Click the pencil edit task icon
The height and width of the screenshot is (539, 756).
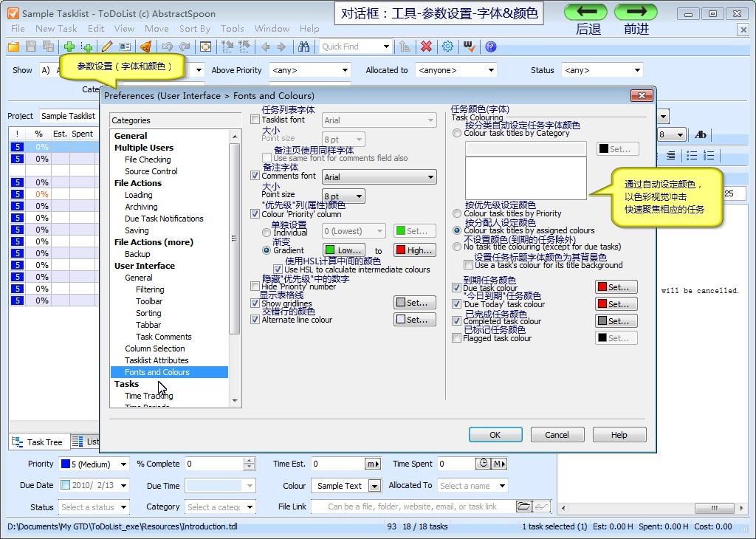(x=107, y=47)
